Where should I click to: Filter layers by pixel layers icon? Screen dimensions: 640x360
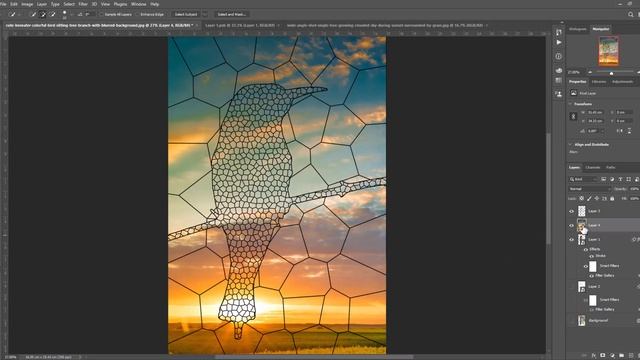(603, 179)
